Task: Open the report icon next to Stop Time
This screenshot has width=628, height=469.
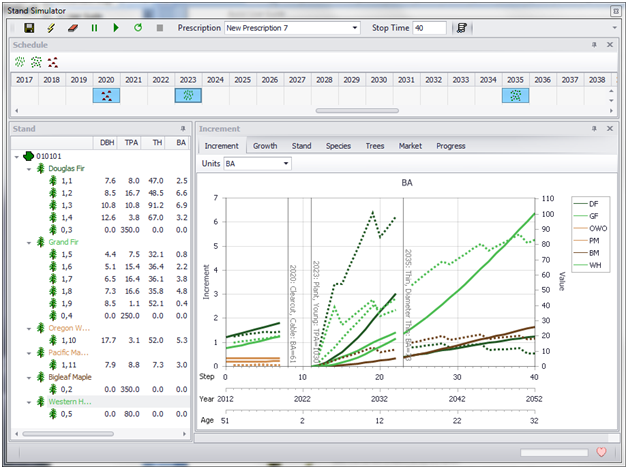Action: (462, 28)
